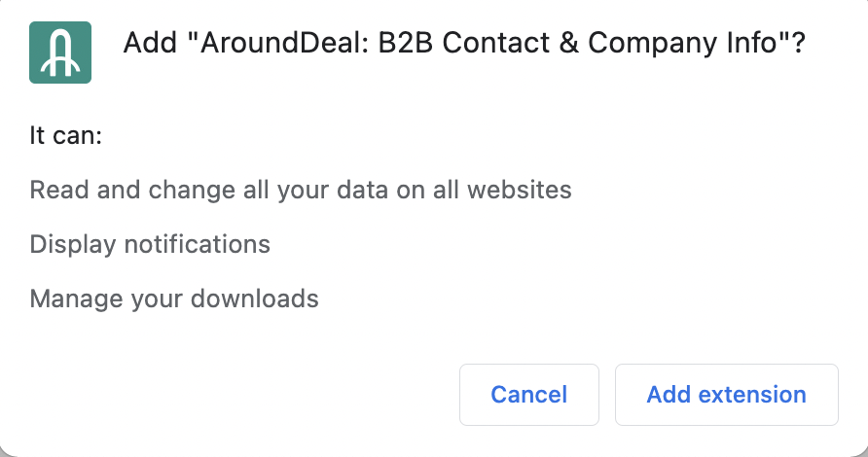Click the "Display notifications" permission line
This screenshot has width=868, height=457.
click(x=150, y=243)
